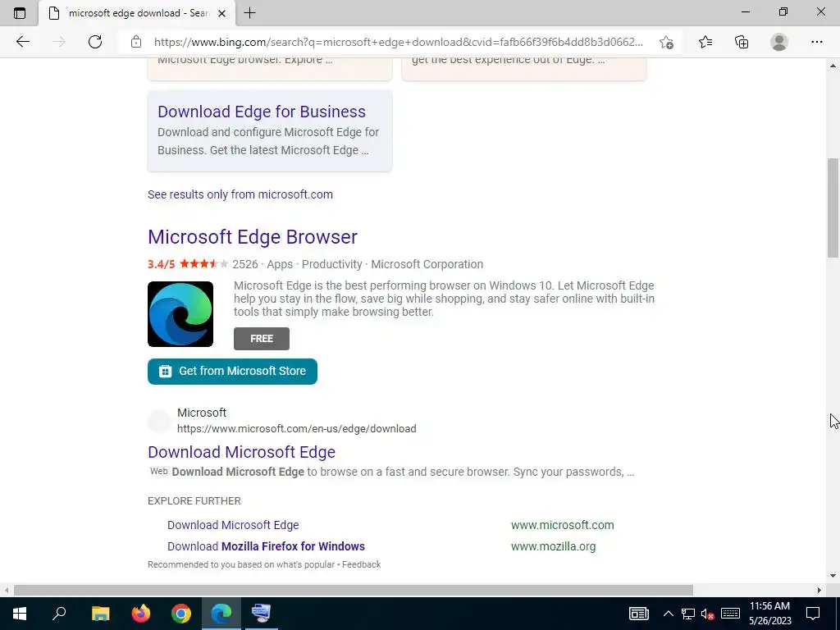The width and height of the screenshot is (840, 630).
Task: Click the scroll up arrow
Action: click(833, 66)
